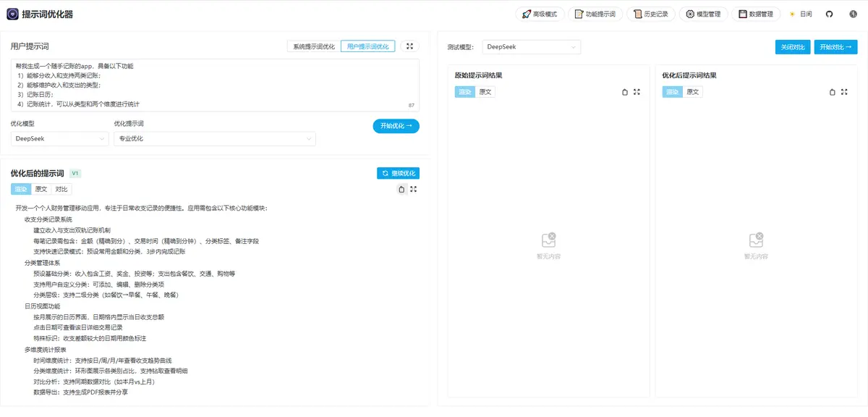The height and width of the screenshot is (417, 868).
Task: Open the 测试模型 DeepSeek dropdown
Action: (x=531, y=47)
